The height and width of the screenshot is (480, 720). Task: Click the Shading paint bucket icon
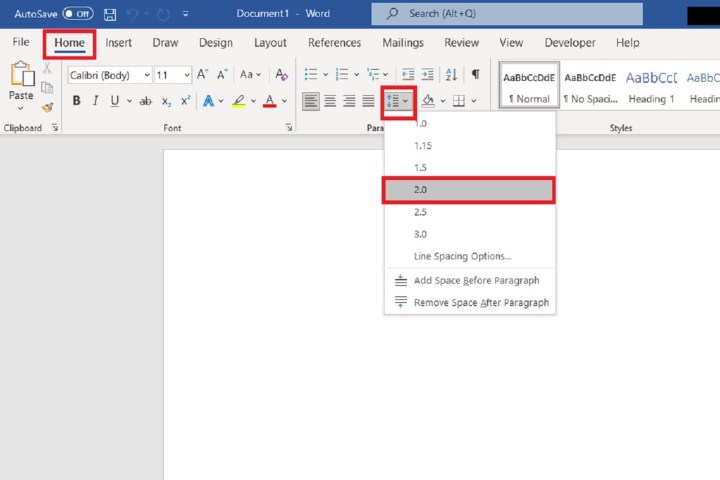tap(428, 101)
